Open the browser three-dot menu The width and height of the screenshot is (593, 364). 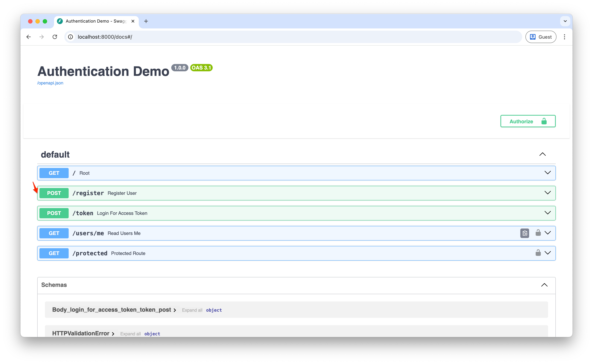pos(565,37)
